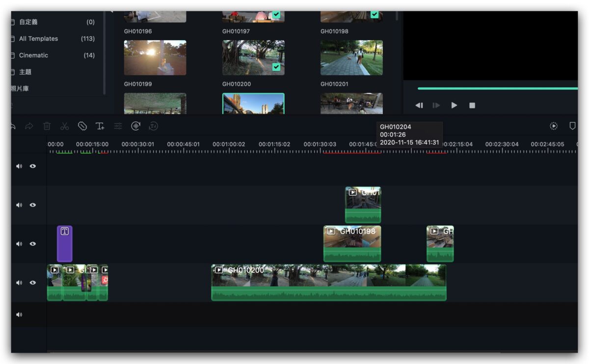The width and height of the screenshot is (589, 364).
Task: Select the GH010197 media thumbnail
Action: 253,17
